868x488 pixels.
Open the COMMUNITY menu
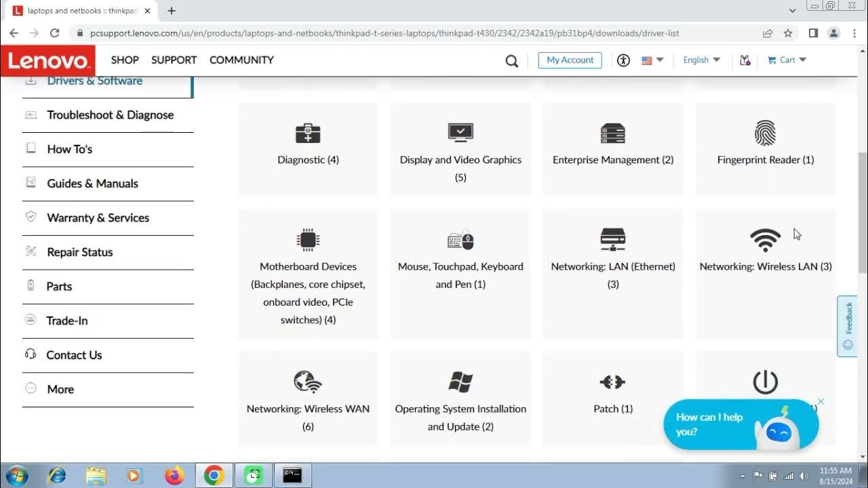[x=241, y=60]
